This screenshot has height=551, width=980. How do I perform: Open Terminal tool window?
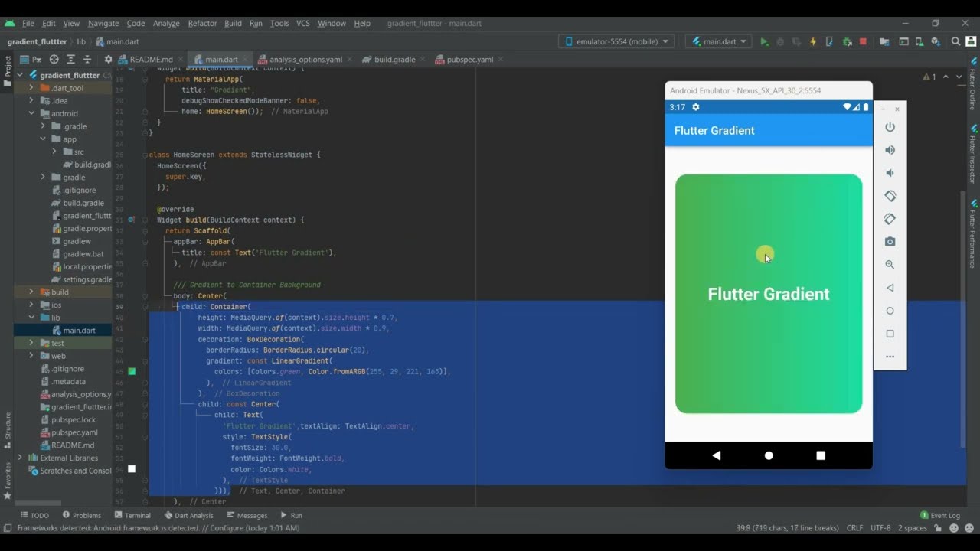point(132,515)
